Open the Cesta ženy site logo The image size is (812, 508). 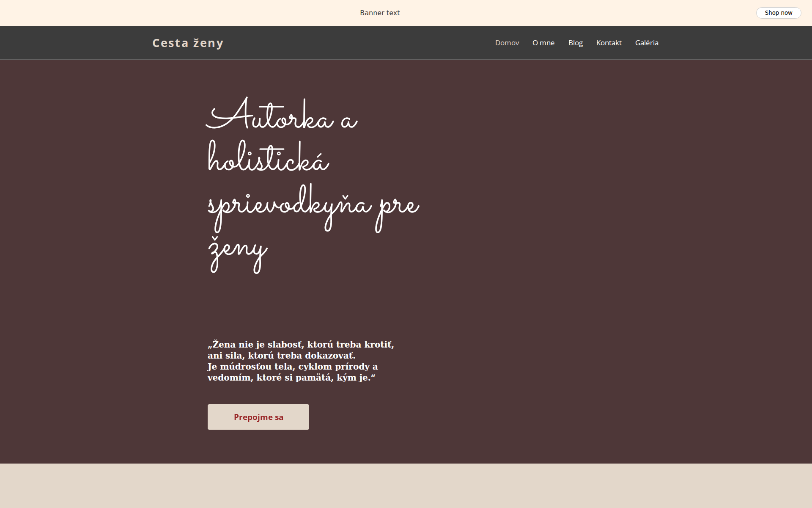pos(188,43)
